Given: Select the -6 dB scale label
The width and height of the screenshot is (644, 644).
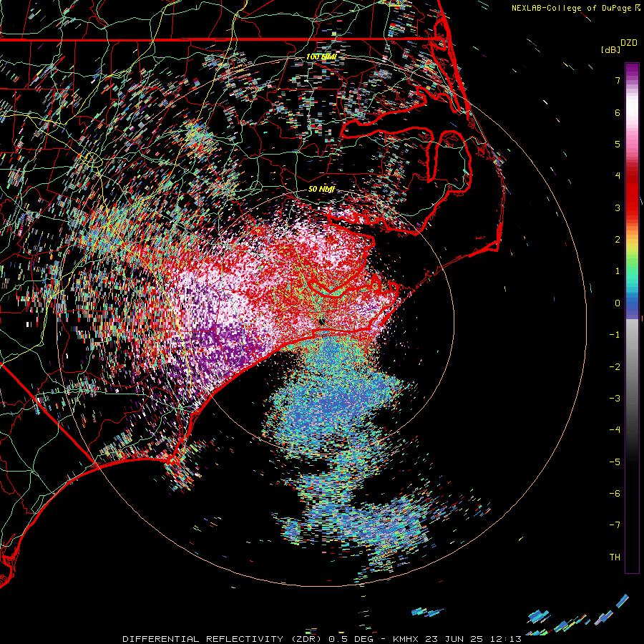Looking at the screenshot, I should pos(615,494).
